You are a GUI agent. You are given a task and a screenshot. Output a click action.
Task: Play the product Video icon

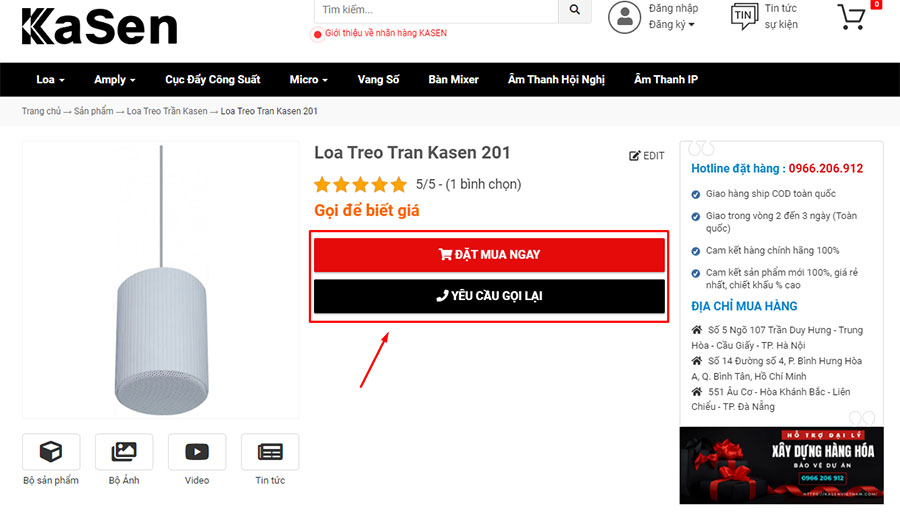[197, 452]
